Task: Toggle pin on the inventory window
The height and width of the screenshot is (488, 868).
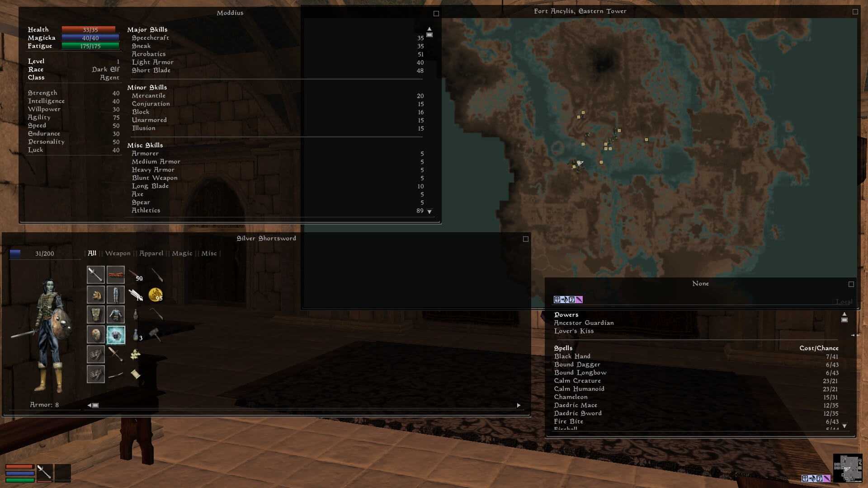Action: click(x=525, y=239)
